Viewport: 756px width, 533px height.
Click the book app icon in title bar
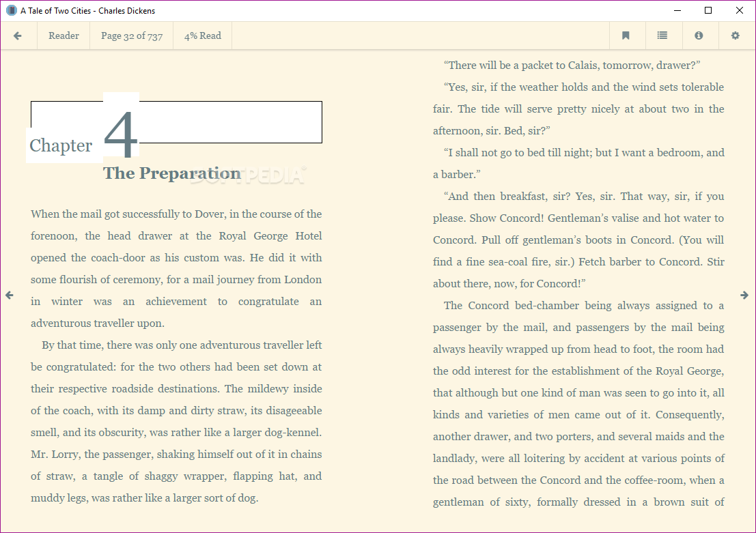pos(11,10)
